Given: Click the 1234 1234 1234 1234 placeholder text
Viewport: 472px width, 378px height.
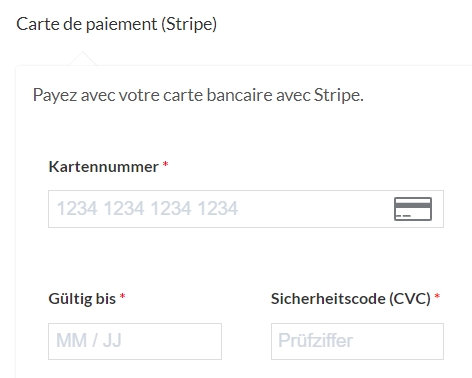Looking at the screenshot, I should click(x=147, y=208).
